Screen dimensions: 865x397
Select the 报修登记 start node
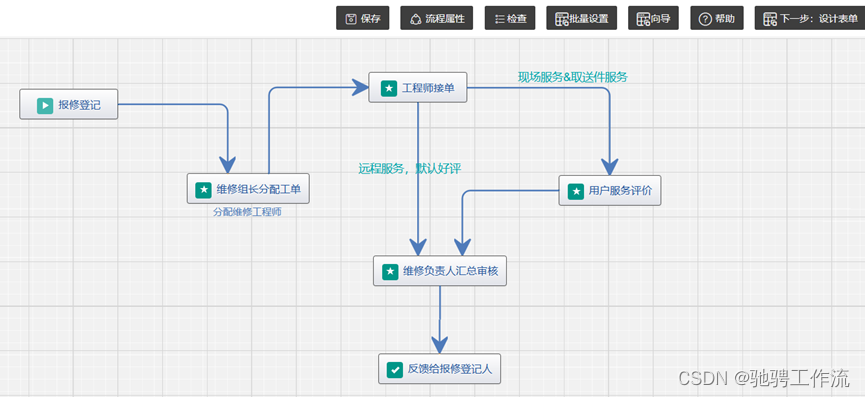[68, 104]
